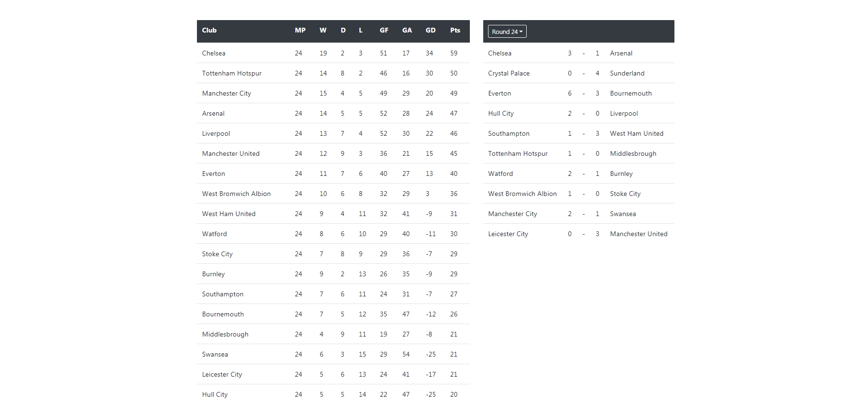Select Chelsea in the standings table

pyautogui.click(x=214, y=53)
